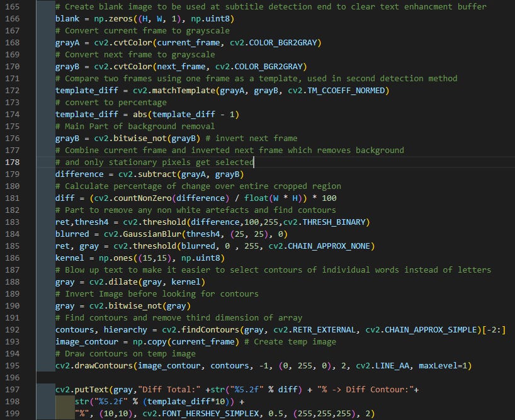Click '# Convert current frame to grayscale' comment
The height and width of the screenshot is (420, 515).
pyautogui.click(x=142, y=31)
